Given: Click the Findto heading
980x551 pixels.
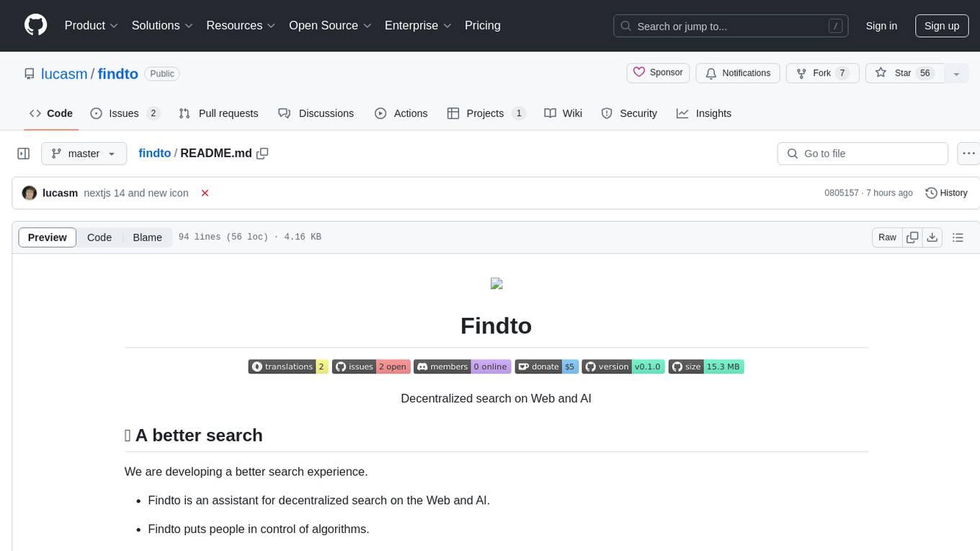Looking at the screenshot, I should click(x=496, y=325).
